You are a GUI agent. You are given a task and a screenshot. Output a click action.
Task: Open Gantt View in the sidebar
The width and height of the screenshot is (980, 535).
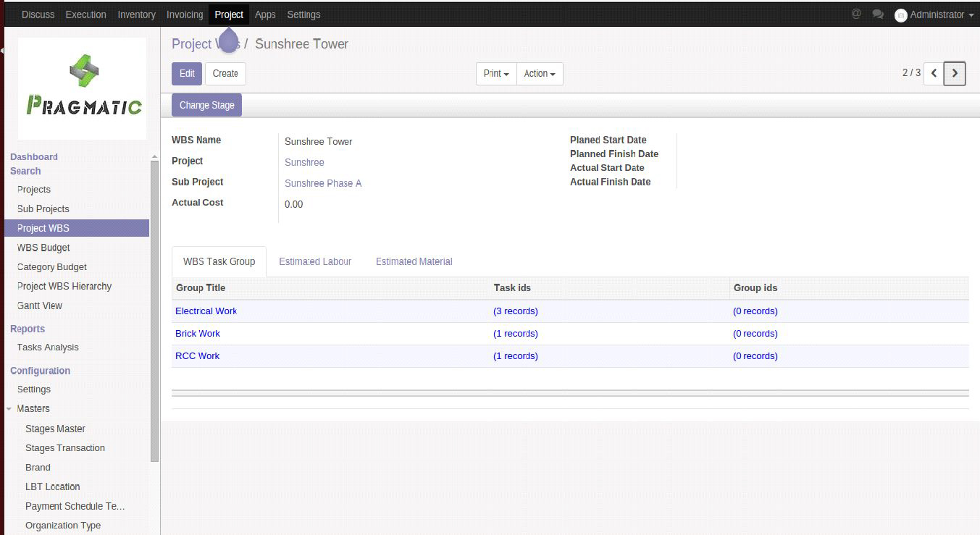tap(40, 306)
